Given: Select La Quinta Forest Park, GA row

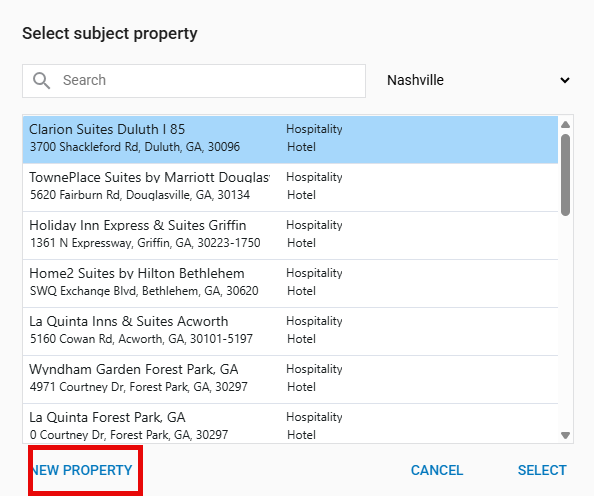Looking at the screenshot, I should pyautogui.click(x=290, y=424).
